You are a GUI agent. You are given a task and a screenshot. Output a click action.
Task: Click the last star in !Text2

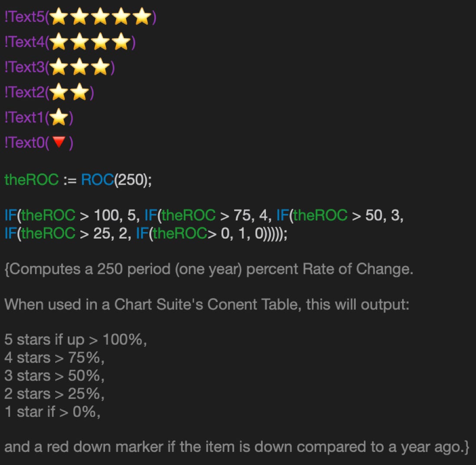point(79,93)
